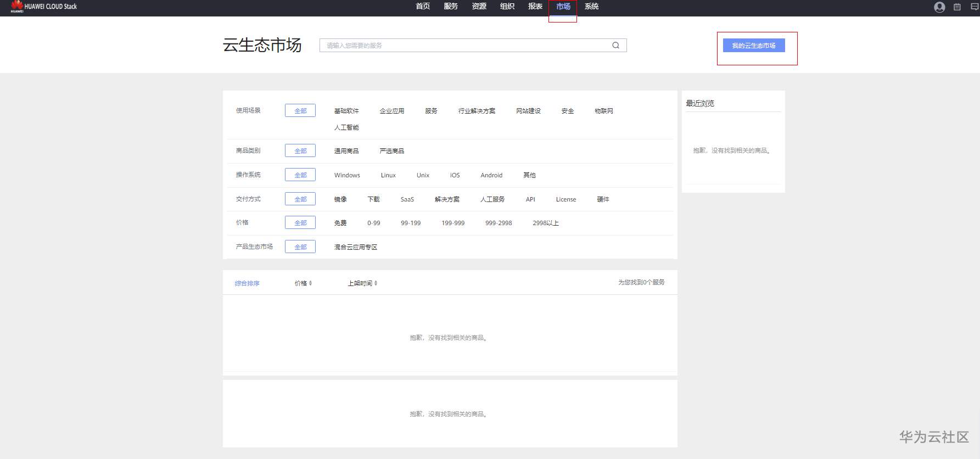Filter price by 0-99 range
Screen dimensions: 980x459
tap(374, 223)
